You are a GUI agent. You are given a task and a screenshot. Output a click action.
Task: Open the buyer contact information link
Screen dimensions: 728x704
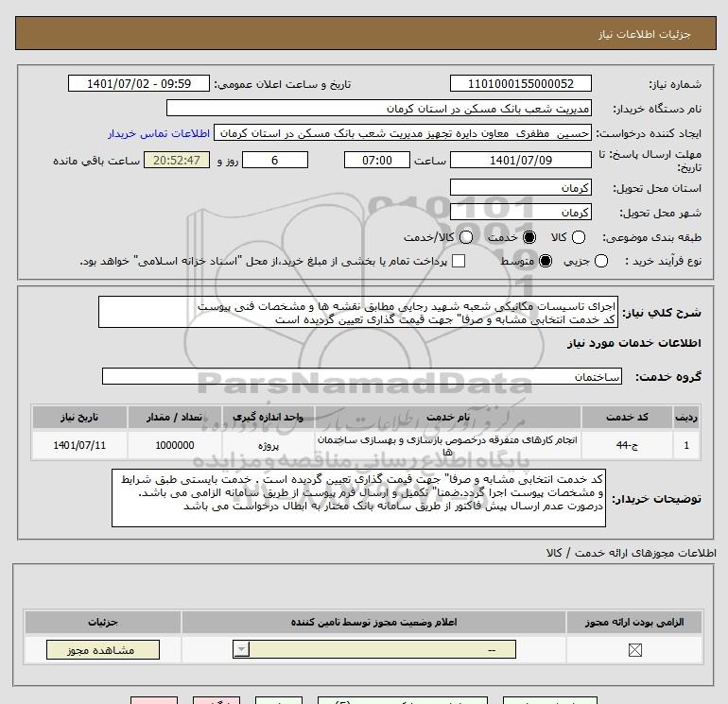[x=159, y=133]
